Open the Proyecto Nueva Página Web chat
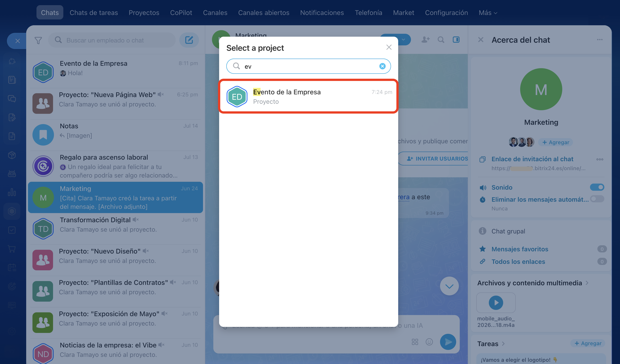The height and width of the screenshot is (364, 620). tap(115, 104)
